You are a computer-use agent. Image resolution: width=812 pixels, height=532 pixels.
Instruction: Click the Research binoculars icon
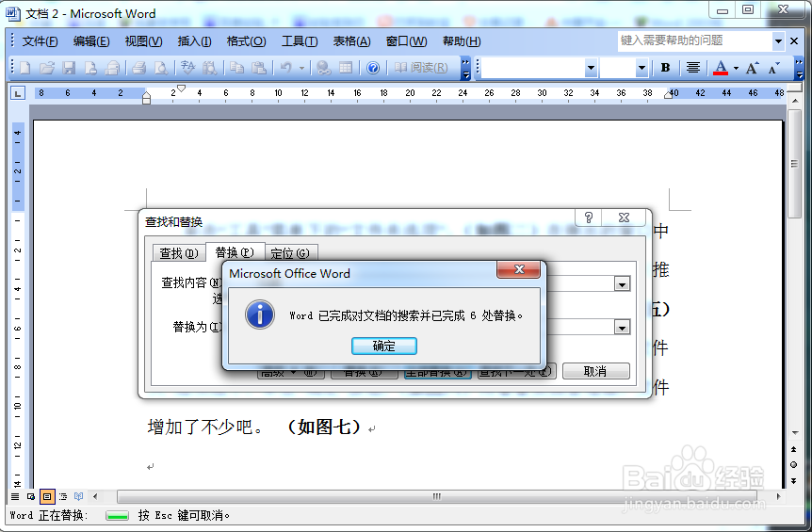pos(210,68)
